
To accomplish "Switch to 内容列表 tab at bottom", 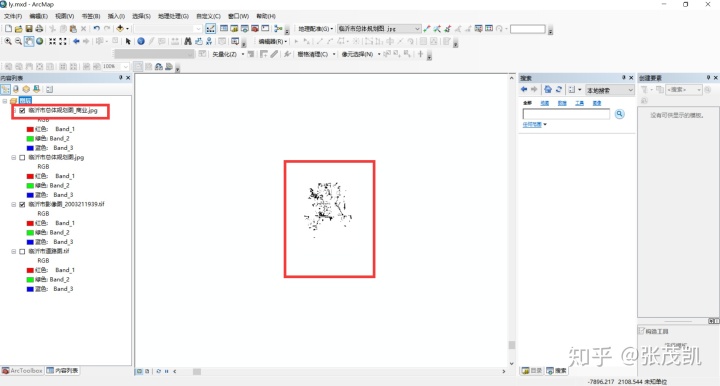I will (62, 370).
